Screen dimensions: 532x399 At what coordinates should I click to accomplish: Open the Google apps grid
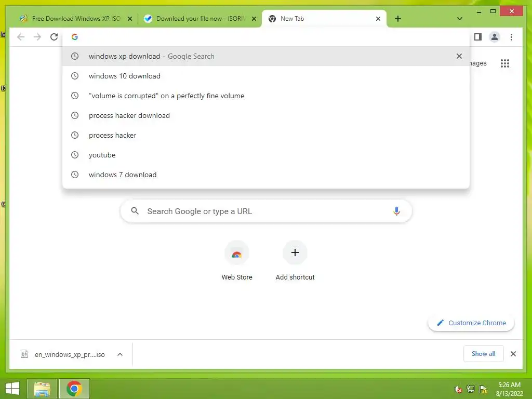(x=505, y=63)
